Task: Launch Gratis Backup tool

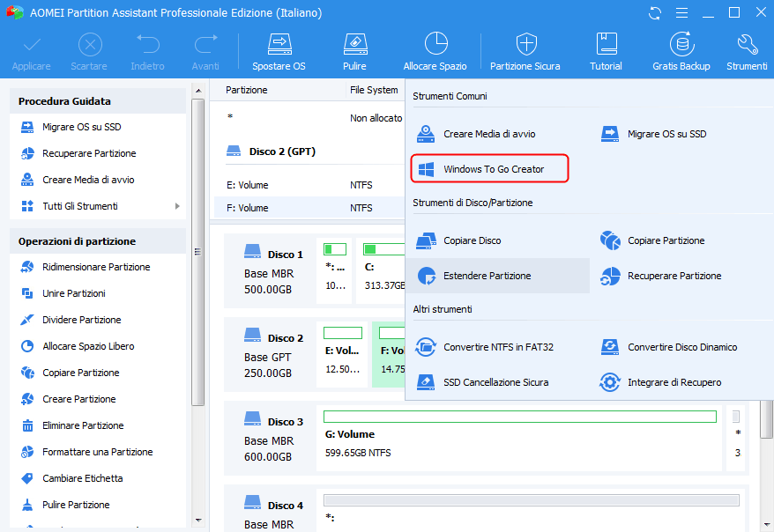Action: point(681,52)
